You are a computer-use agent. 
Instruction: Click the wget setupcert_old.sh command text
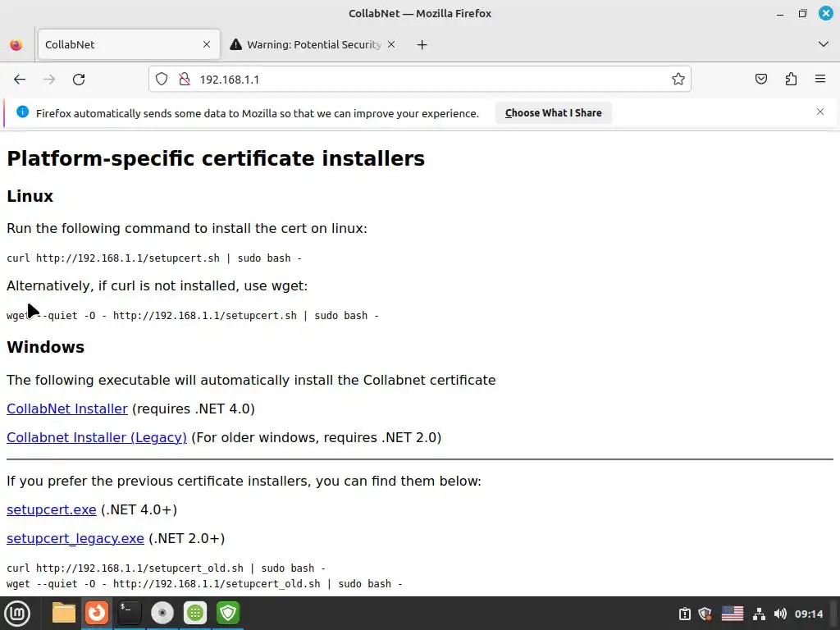[x=204, y=584]
